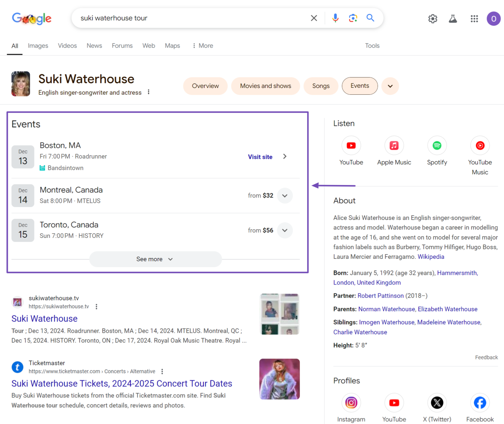Click the Toronto price 'from $56'
The height and width of the screenshot is (424, 504).
[x=261, y=230]
